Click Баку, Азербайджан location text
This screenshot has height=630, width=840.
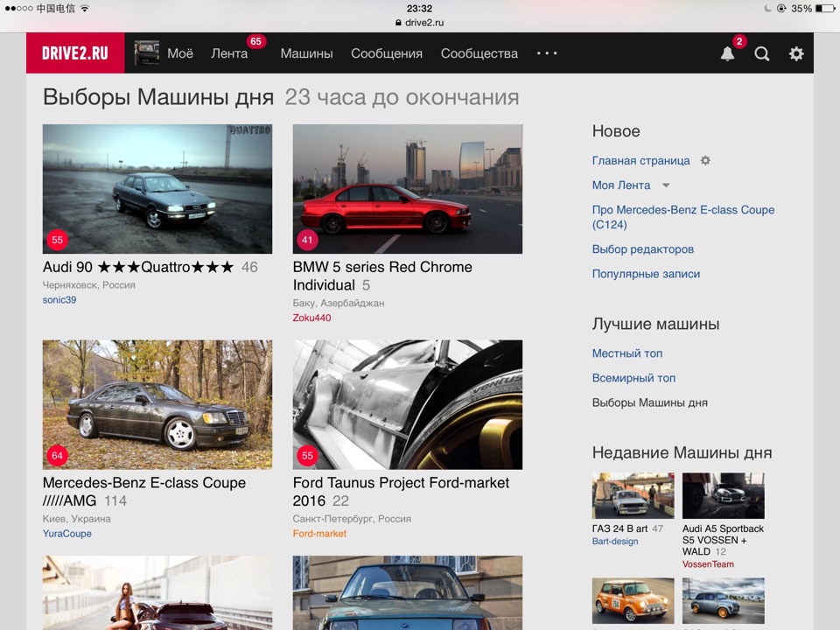point(339,304)
